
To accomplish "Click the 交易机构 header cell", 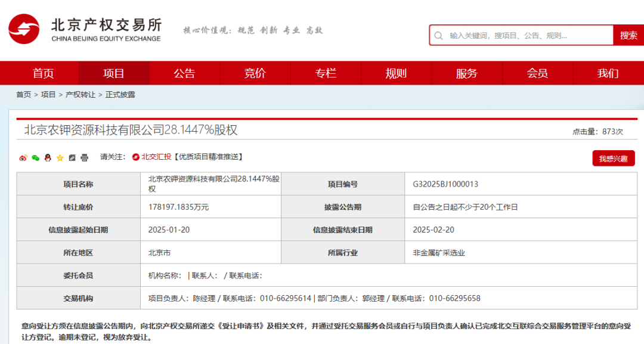I will click(79, 299).
